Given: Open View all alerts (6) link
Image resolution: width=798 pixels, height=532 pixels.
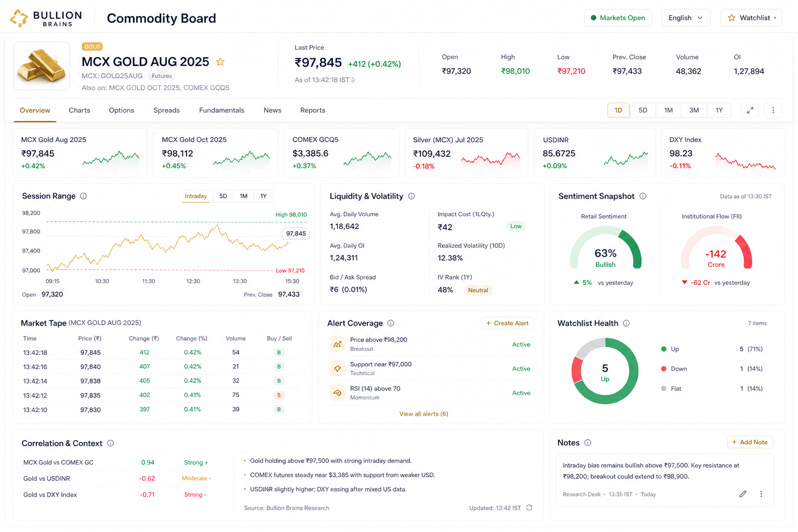Looking at the screenshot, I should pyautogui.click(x=424, y=414).
